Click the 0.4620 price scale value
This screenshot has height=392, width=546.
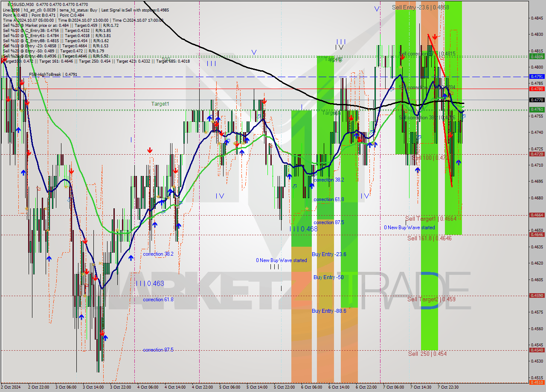(x=537, y=263)
